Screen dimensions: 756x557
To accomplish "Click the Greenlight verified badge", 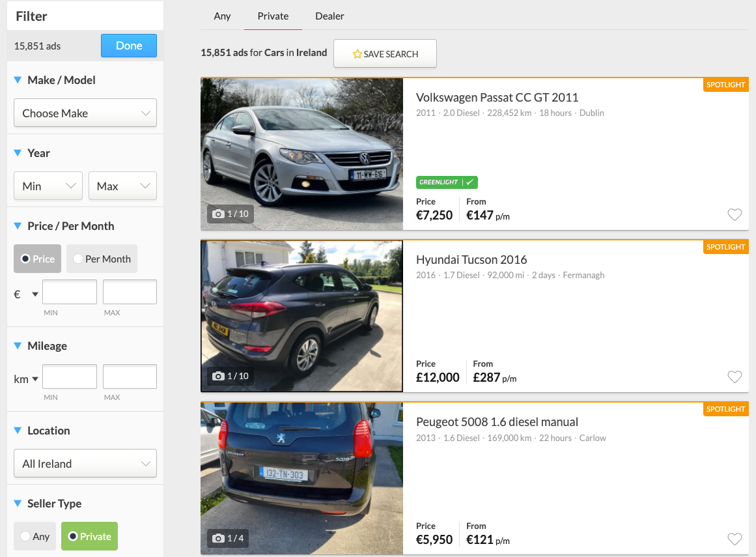I will pyautogui.click(x=447, y=182).
